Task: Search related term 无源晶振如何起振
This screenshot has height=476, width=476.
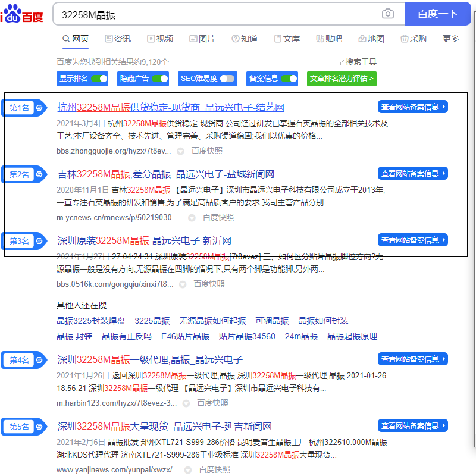Action: (212, 321)
